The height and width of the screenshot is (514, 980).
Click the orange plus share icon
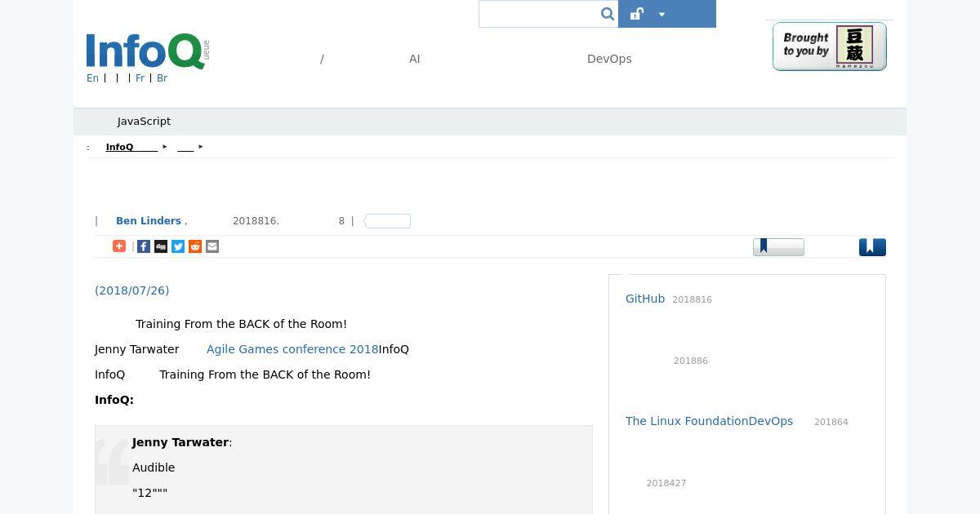point(119,246)
